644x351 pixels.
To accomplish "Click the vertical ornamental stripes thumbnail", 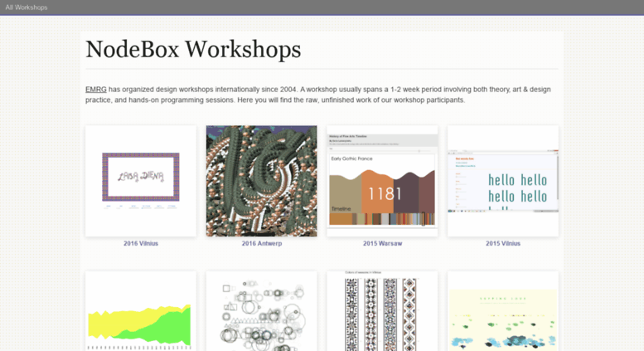I will tap(382, 310).
